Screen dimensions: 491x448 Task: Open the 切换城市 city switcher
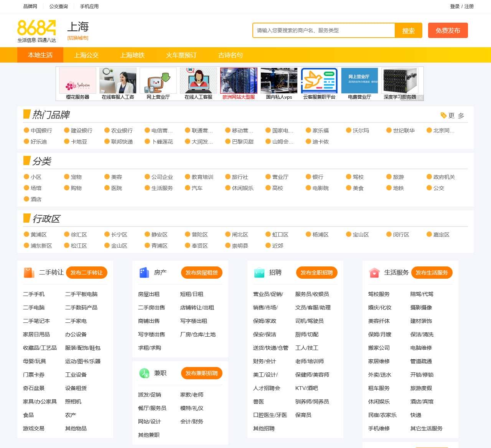click(x=78, y=38)
